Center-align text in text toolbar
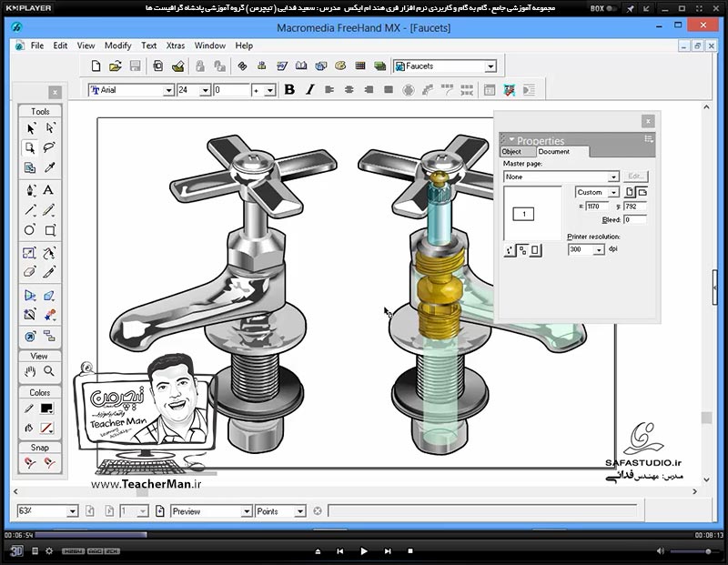Screen dimensions: 728x565 349,89
